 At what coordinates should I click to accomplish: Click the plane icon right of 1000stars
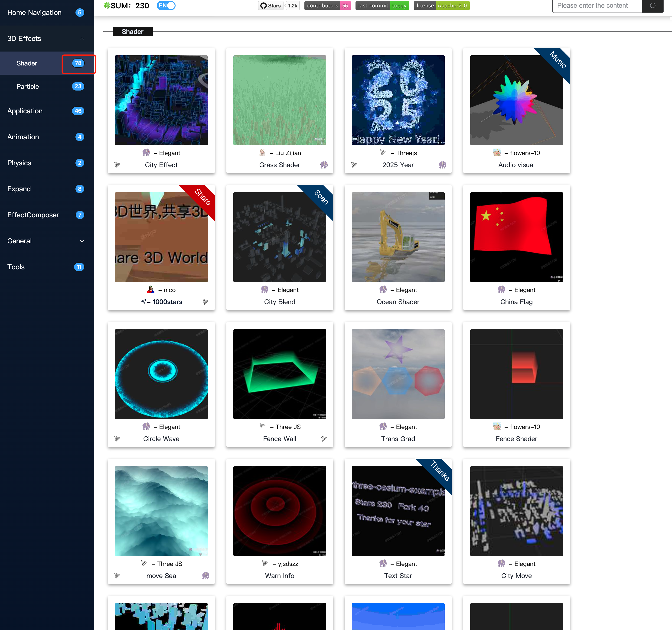point(206,302)
